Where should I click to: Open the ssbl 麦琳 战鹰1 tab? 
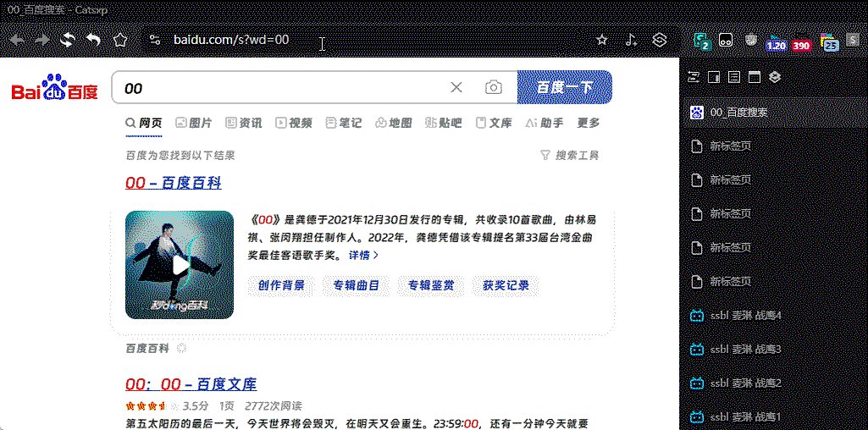776,416
